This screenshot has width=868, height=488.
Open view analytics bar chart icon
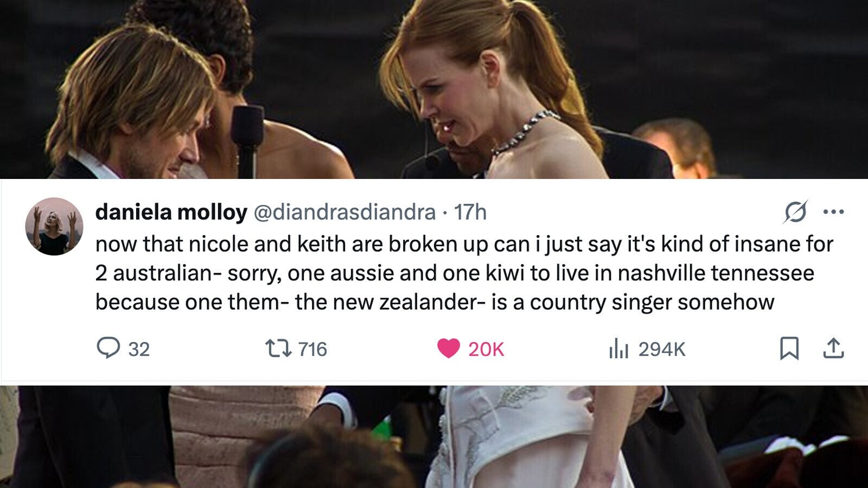[618, 349]
